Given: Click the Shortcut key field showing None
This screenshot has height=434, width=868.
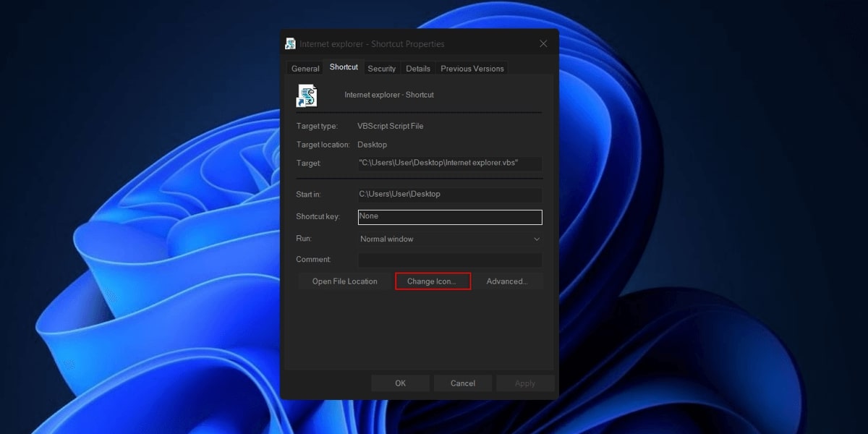Looking at the screenshot, I should click(x=448, y=216).
